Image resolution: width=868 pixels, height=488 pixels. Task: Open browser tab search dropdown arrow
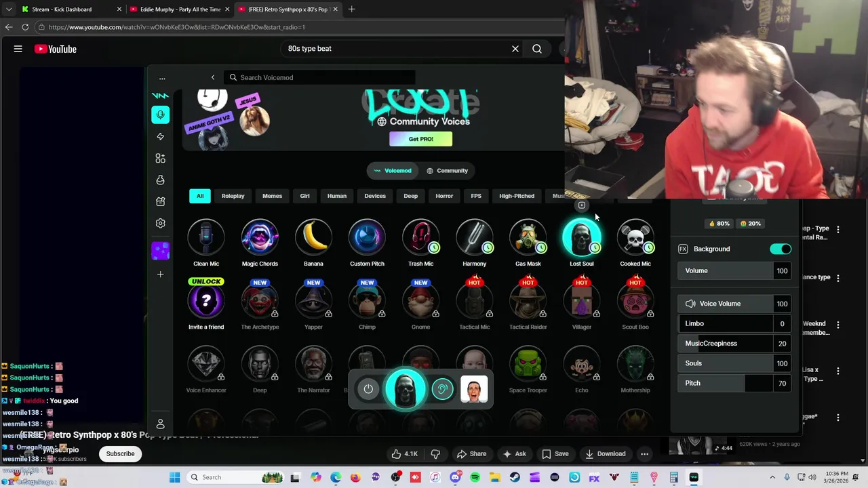[x=9, y=9]
